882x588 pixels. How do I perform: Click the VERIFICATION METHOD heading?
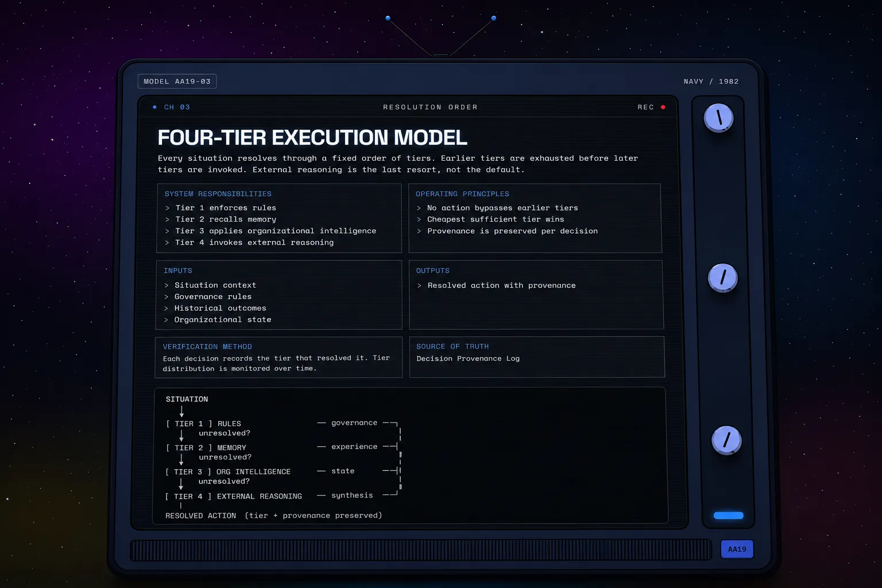tap(207, 347)
